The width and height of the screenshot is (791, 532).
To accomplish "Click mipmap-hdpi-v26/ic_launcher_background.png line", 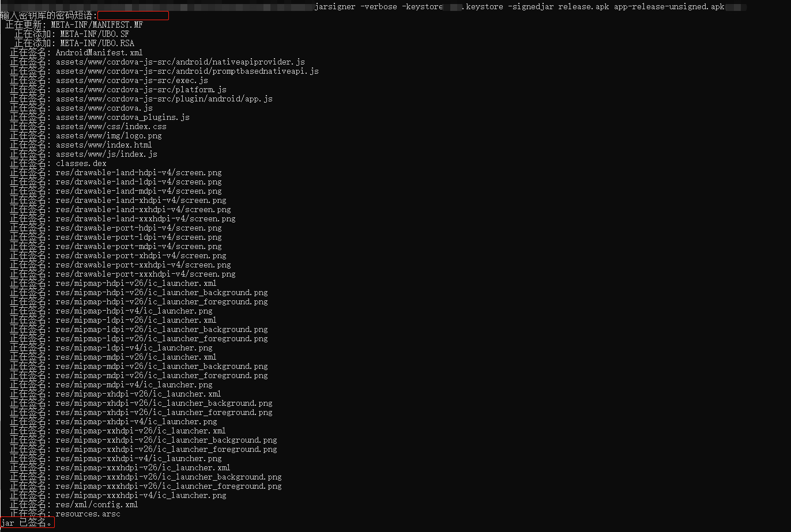I will coord(138,292).
